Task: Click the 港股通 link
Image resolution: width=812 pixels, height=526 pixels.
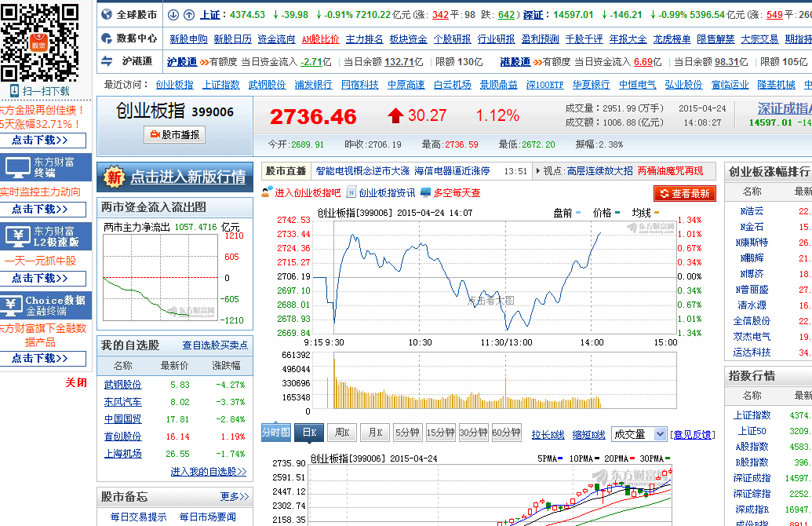Action: pos(515,62)
